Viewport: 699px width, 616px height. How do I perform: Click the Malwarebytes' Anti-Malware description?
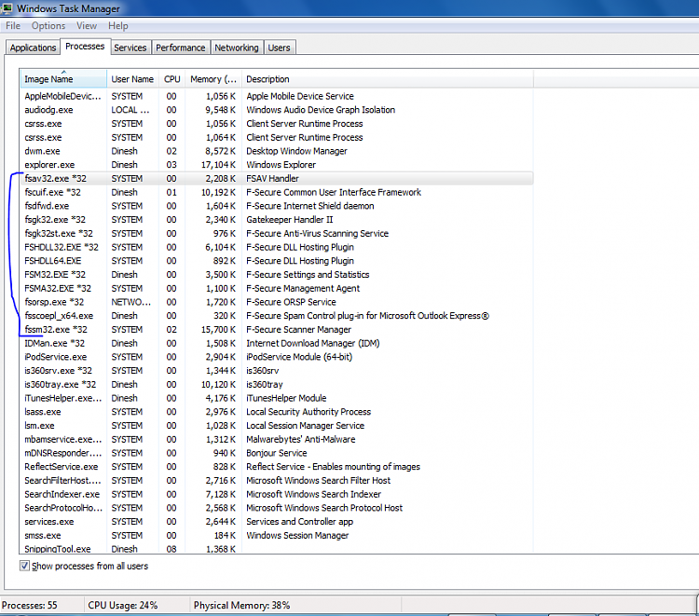[x=301, y=440]
